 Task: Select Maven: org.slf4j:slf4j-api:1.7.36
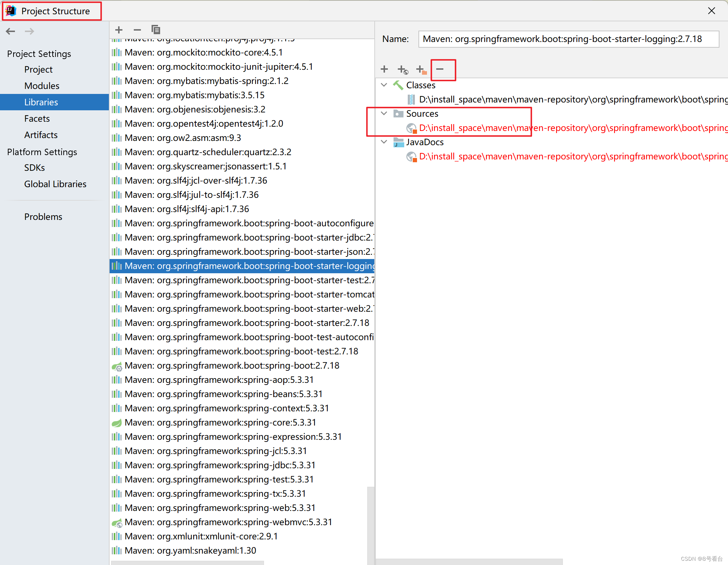coord(242,209)
